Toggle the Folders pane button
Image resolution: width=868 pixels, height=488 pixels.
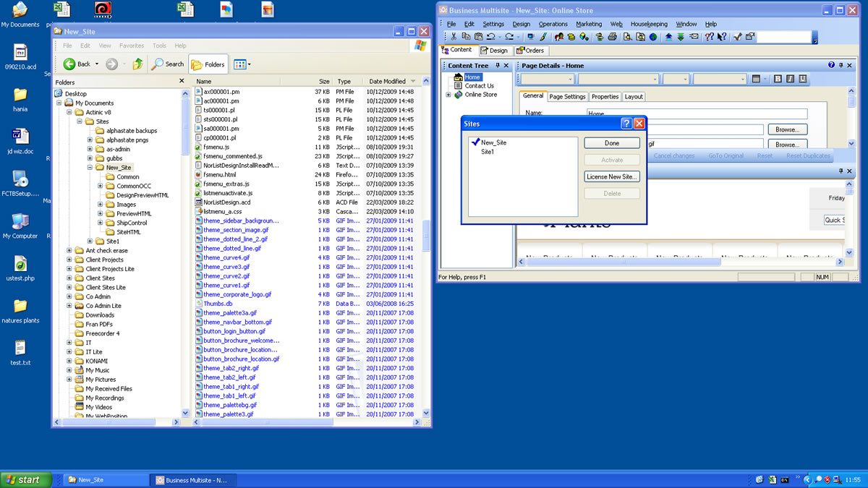tap(208, 64)
